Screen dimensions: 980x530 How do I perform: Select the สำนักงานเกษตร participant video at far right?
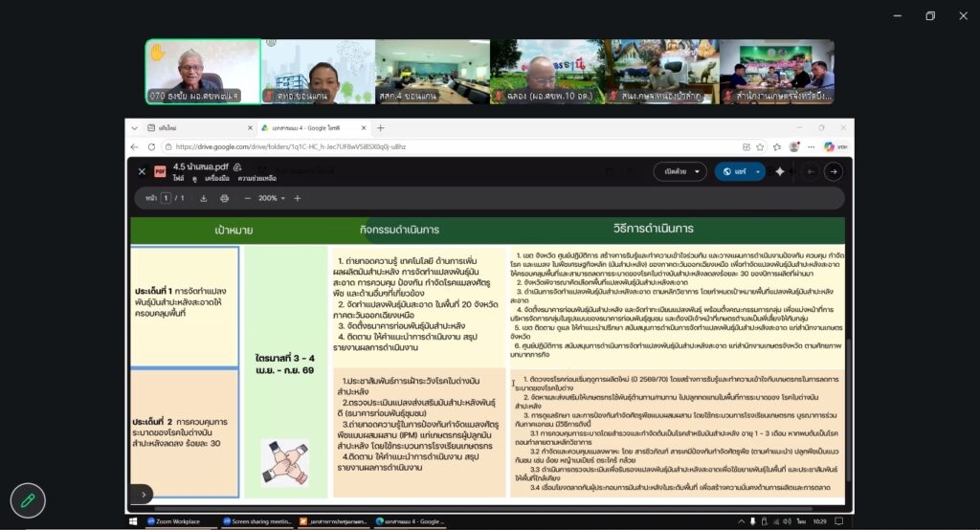tap(777, 71)
